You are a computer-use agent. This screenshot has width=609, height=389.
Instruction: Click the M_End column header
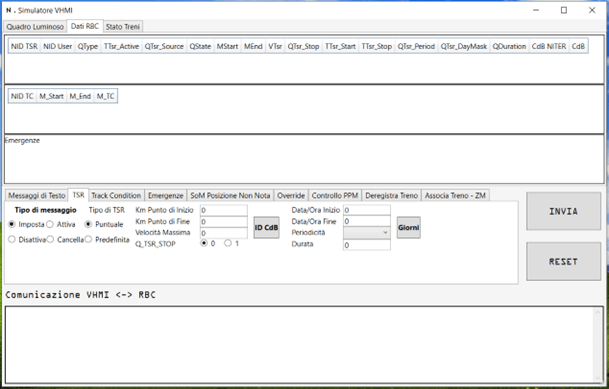[x=80, y=96]
